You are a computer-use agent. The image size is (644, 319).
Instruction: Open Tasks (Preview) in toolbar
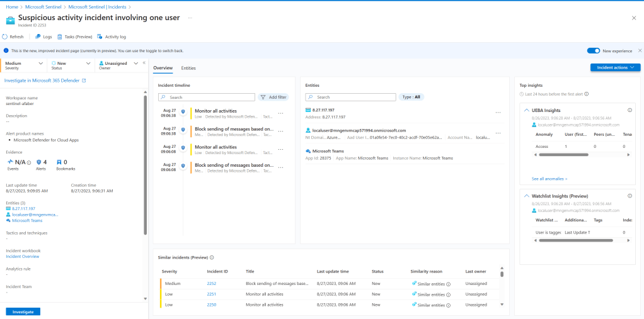[74, 37]
